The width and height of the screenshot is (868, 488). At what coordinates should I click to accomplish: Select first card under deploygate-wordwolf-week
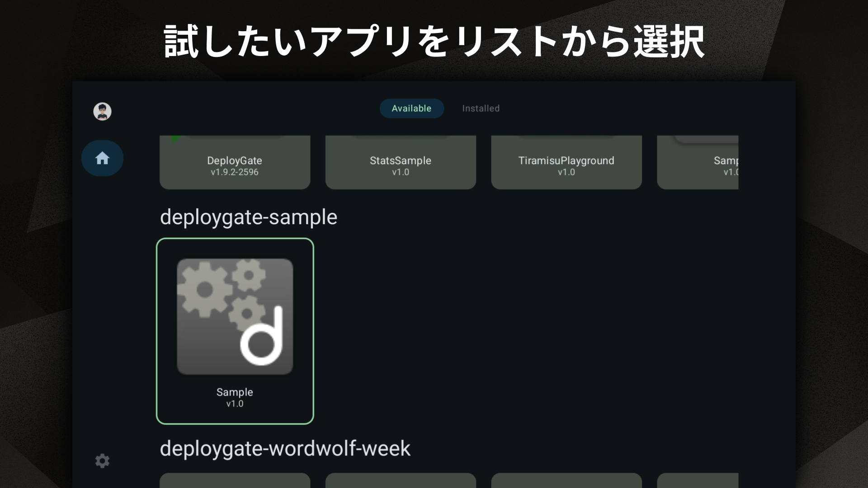point(235,480)
